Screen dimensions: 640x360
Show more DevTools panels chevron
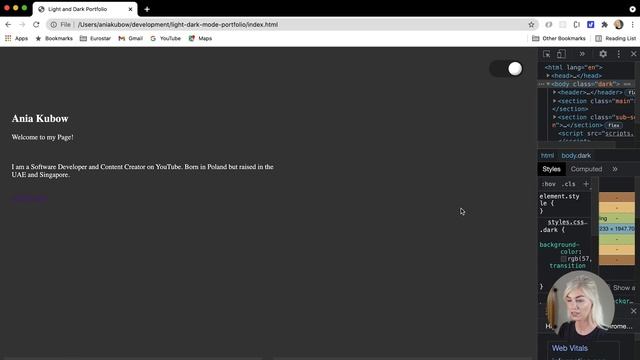[582, 54]
